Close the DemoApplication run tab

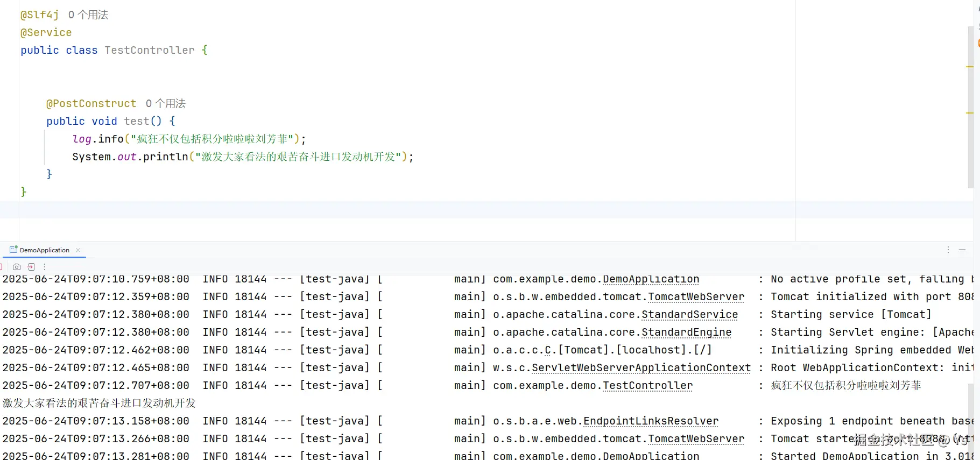click(x=78, y=250)
